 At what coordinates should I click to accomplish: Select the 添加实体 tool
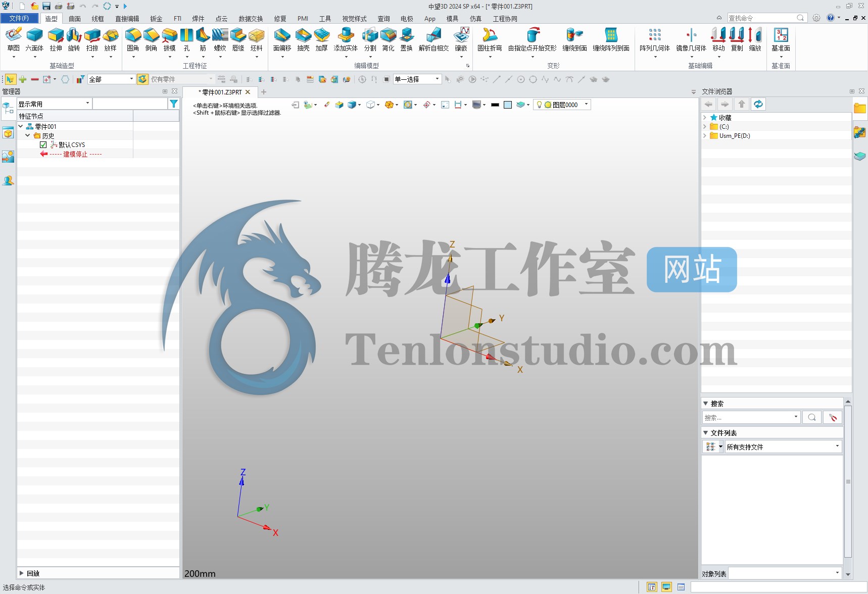pyautogui.click(x=346, y=39)
